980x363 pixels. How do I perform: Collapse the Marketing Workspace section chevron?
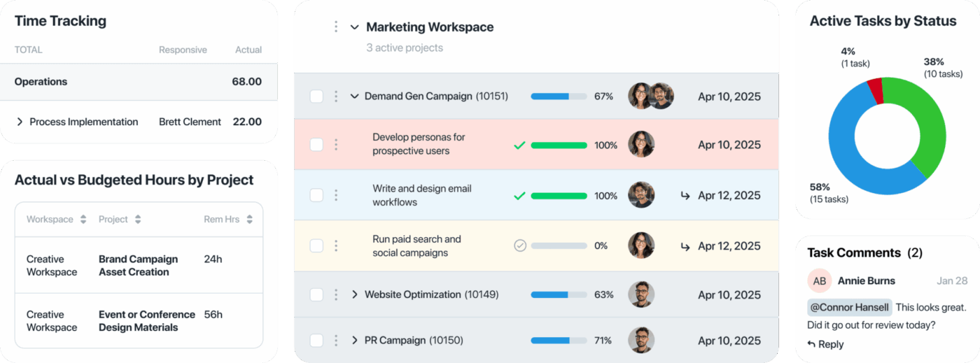(354, 27)
